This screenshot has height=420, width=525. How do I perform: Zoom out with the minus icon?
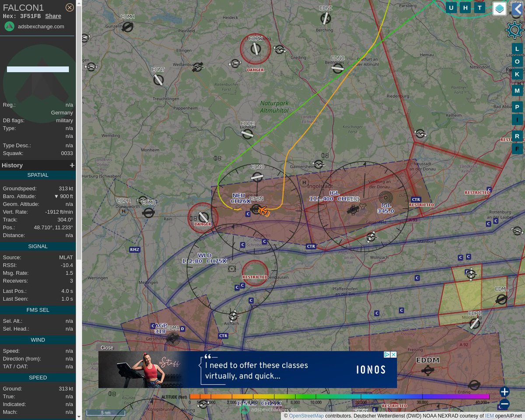pos(504,404)
